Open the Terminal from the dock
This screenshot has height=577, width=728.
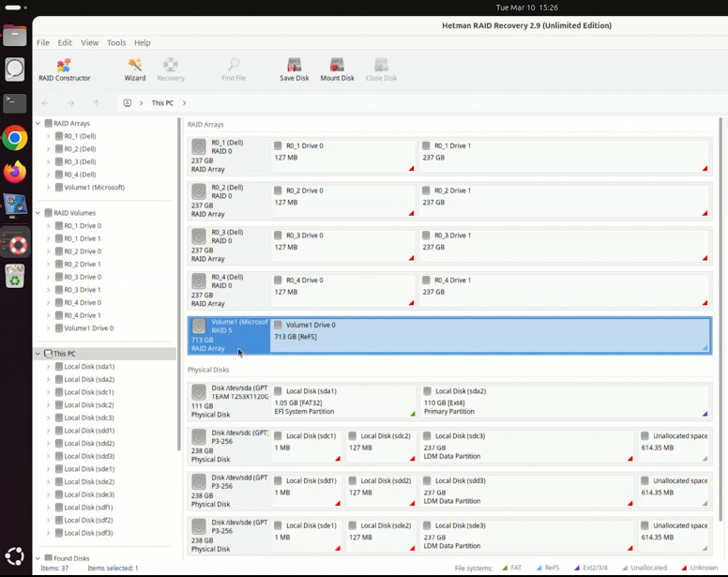click(x=15, y=103)
